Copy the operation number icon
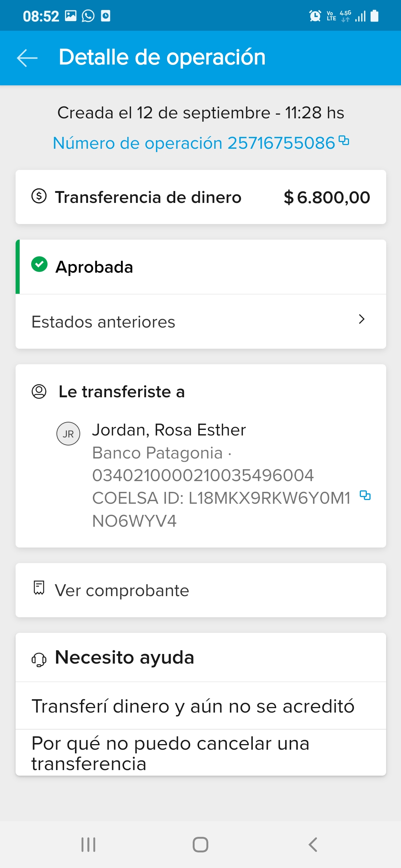The height and width of the screenshot is (868, 401). coord(344,141)
